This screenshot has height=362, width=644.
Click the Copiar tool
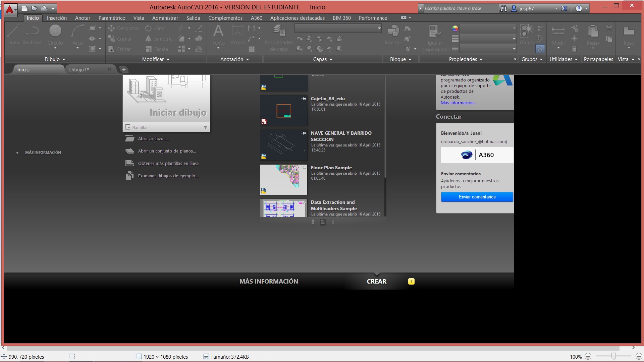click(x=120, y=39)
